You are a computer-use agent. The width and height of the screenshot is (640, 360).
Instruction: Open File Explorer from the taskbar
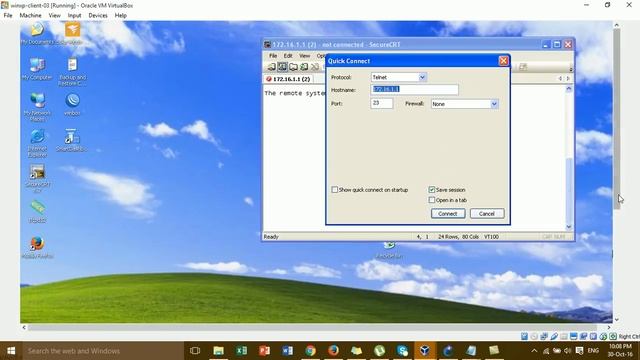coord(218,351)
